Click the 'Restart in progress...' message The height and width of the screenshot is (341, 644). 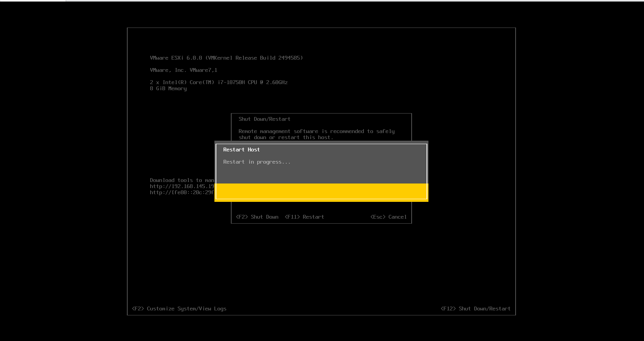click(x=257, y=162)
